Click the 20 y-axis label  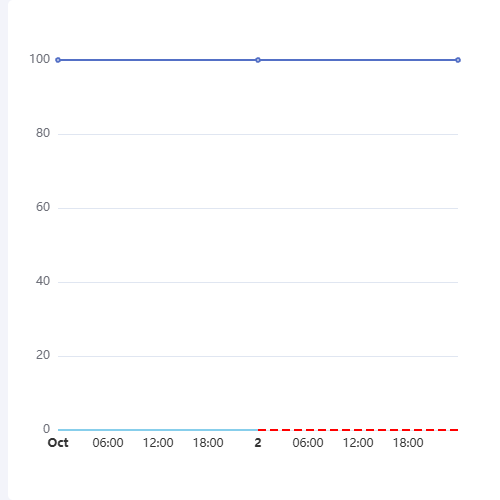click(43, 355)
